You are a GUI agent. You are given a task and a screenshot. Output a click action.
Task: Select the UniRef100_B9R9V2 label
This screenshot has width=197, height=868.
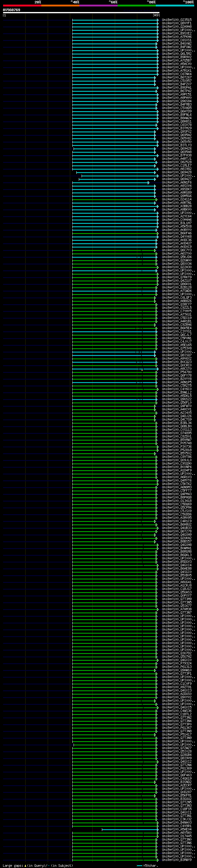[176, 57]
